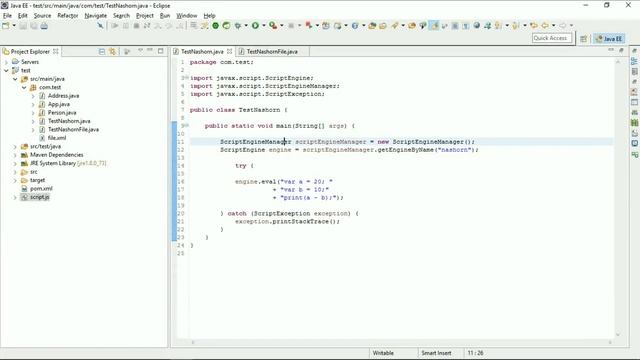Minimize the Project Explorer panel
Screen dimensions: 640x360
(150, 51)
